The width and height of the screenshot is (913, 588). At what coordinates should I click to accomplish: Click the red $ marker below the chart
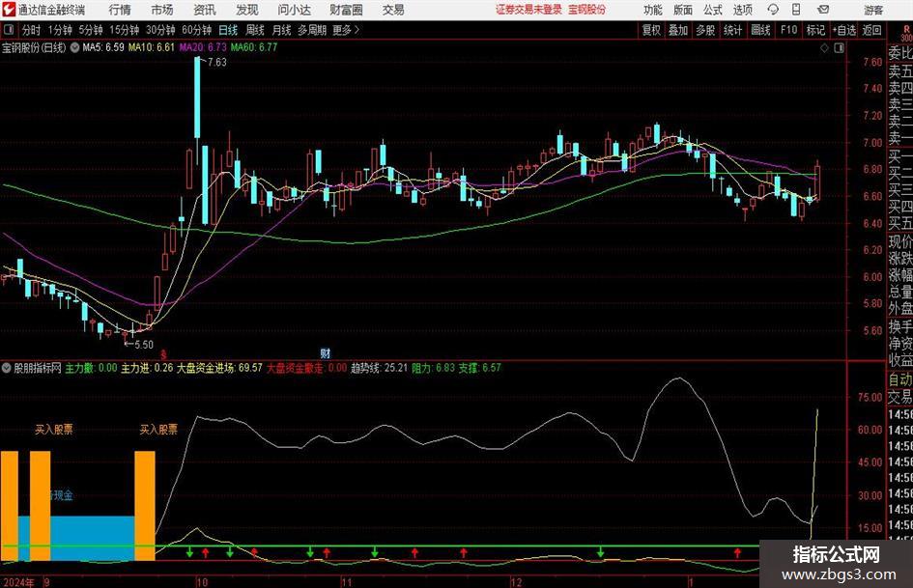163,354
